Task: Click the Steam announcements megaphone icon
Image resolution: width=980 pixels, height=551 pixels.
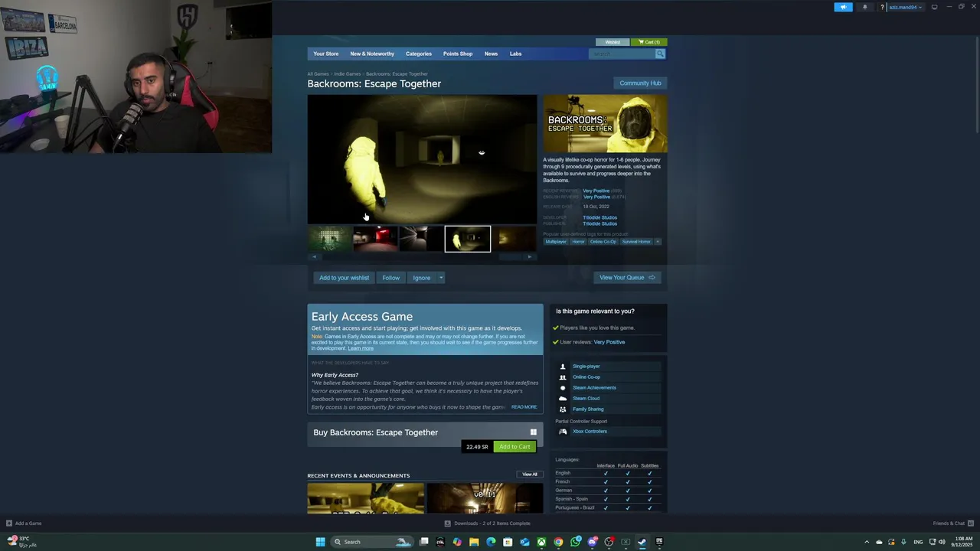Action: (843, 7)
